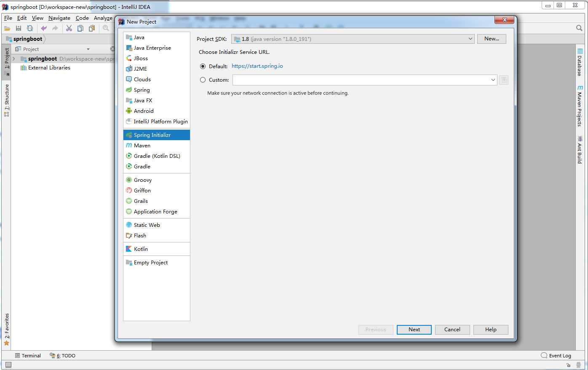
Task: Select Static Web project type
Action: [x=157, y=225]
